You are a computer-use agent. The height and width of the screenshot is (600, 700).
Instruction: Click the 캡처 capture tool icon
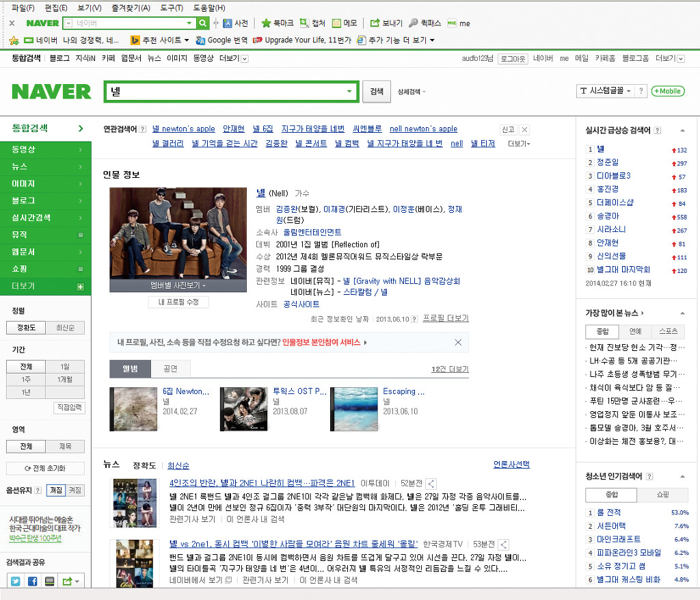tap(304, 23)
